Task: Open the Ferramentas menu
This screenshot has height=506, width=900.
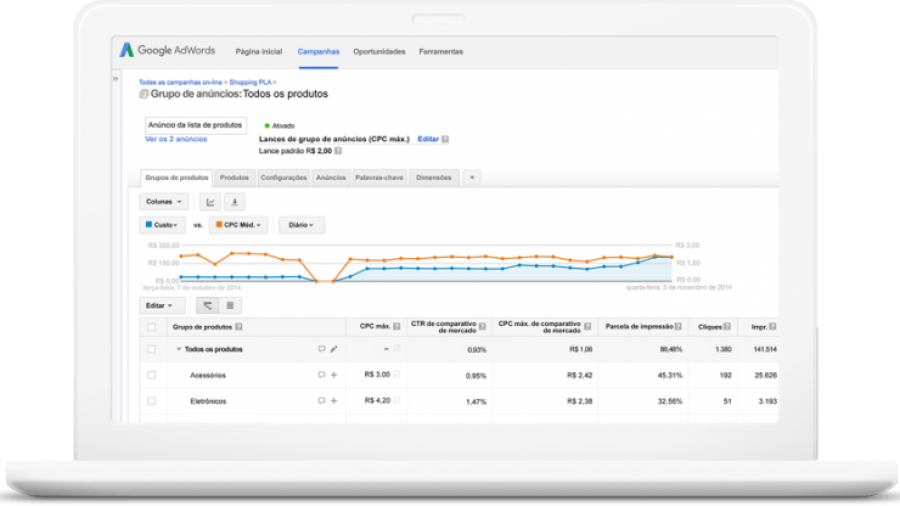Action: click(x=441, y=52)
